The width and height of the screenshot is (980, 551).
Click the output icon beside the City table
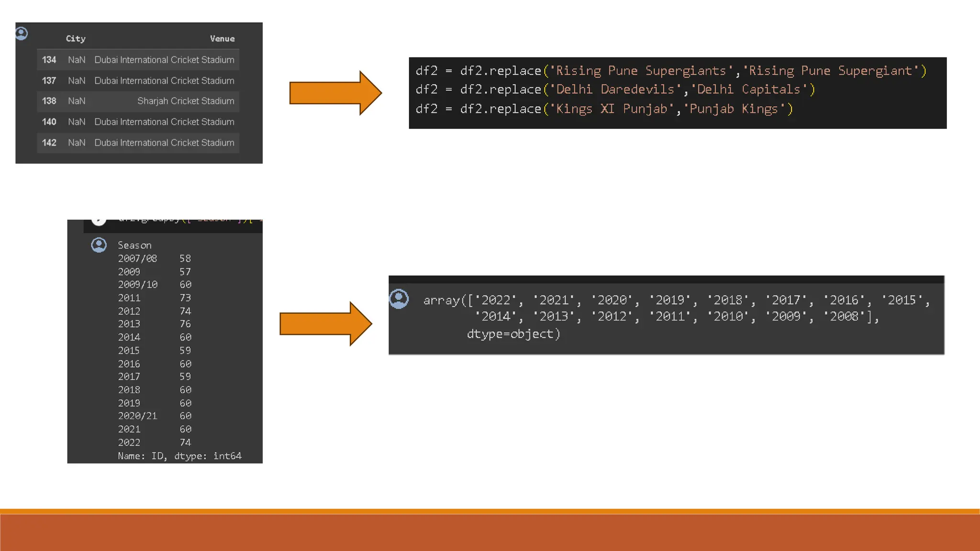point(22,33)
